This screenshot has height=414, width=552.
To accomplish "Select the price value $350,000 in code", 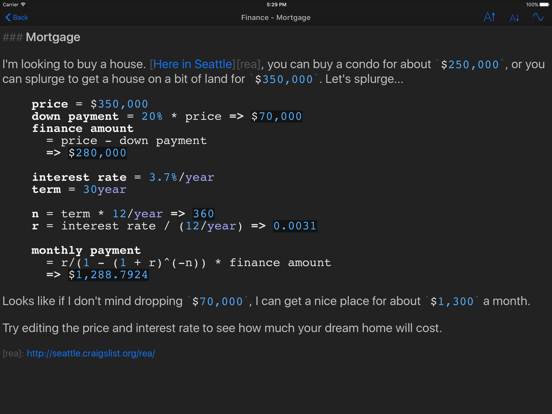I will click(x=119, y=104).
